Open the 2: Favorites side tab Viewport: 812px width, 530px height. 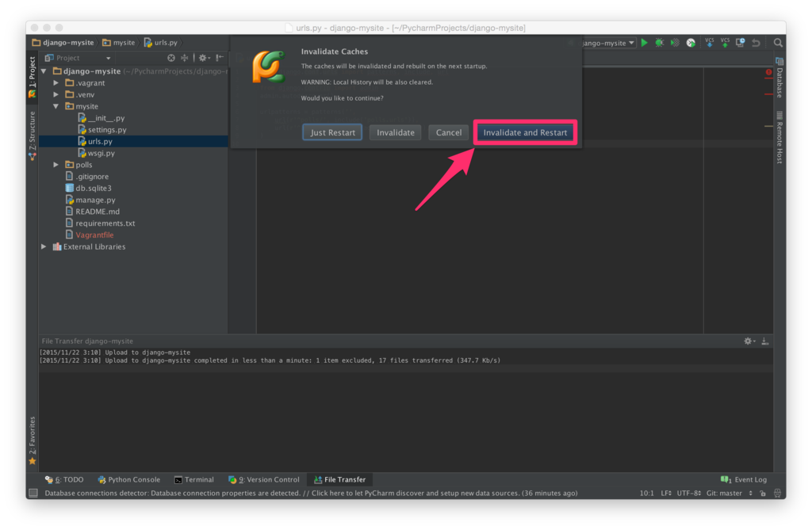click(32, 440)
